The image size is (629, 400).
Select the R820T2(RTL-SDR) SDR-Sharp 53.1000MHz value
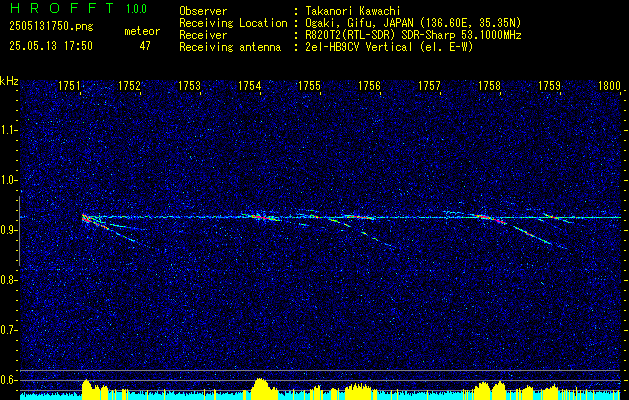click(x=413, y=35)
